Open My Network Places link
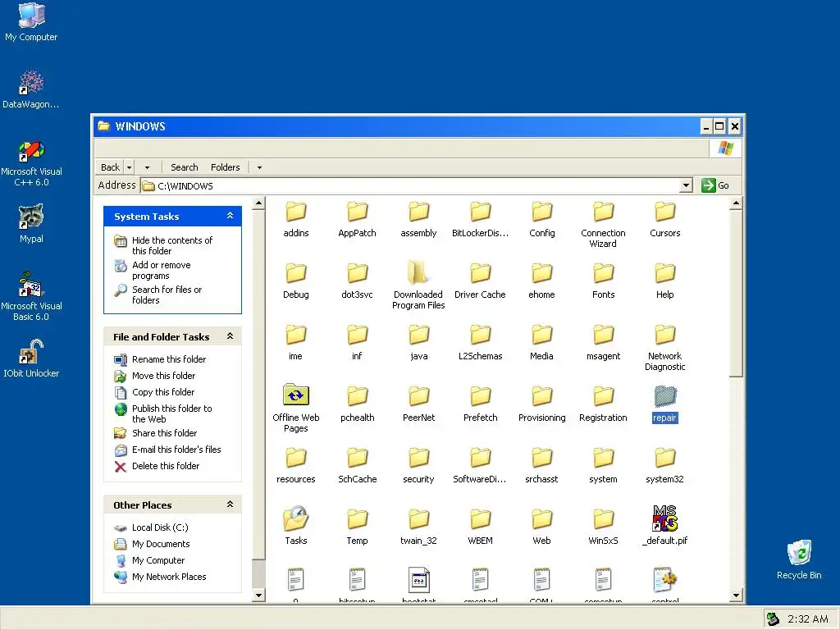This screenshot has width=840, height=630. pyautogui.click(x=169, y=577)
